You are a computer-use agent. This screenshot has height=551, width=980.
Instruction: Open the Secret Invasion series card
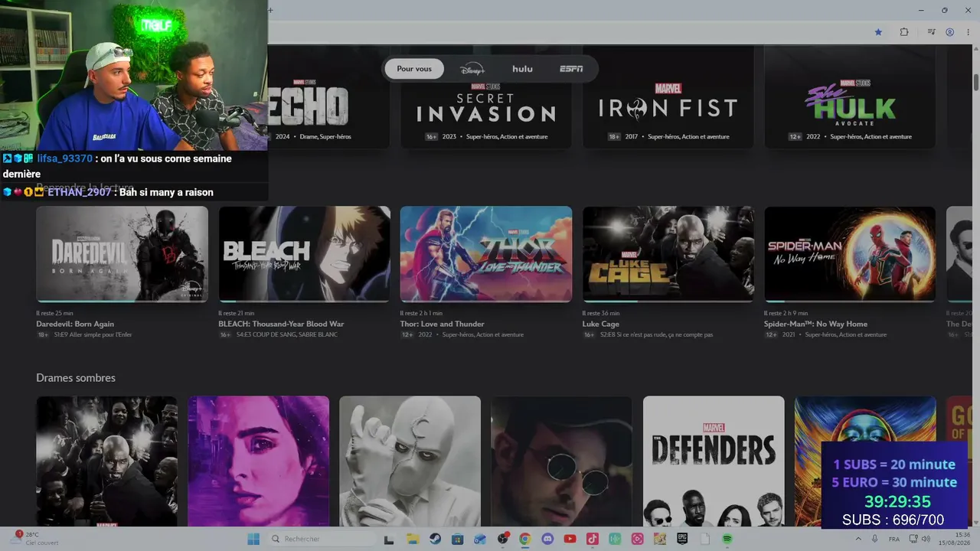point(486,97)
